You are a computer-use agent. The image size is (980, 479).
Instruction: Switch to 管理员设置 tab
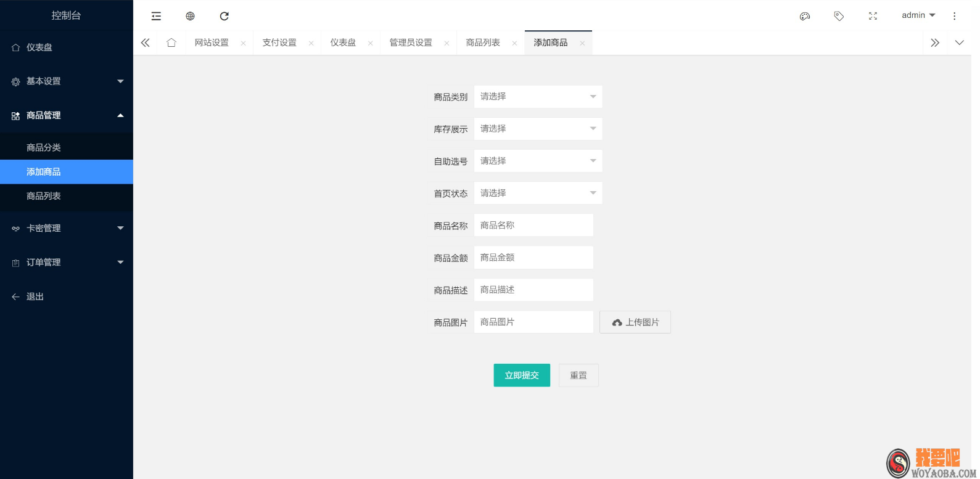pos(411,43)
